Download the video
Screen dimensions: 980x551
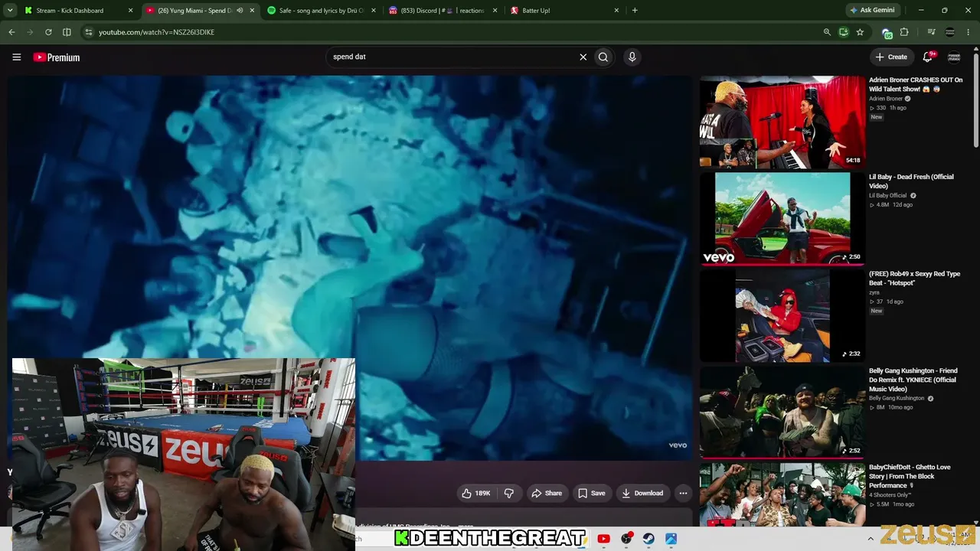click(642, 493)
